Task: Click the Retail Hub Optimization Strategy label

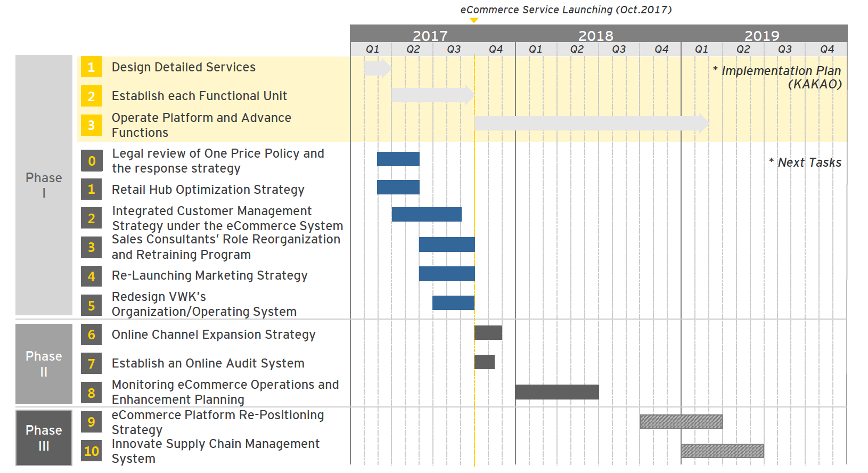Action: pyautogui.click(x=208, y=190)
